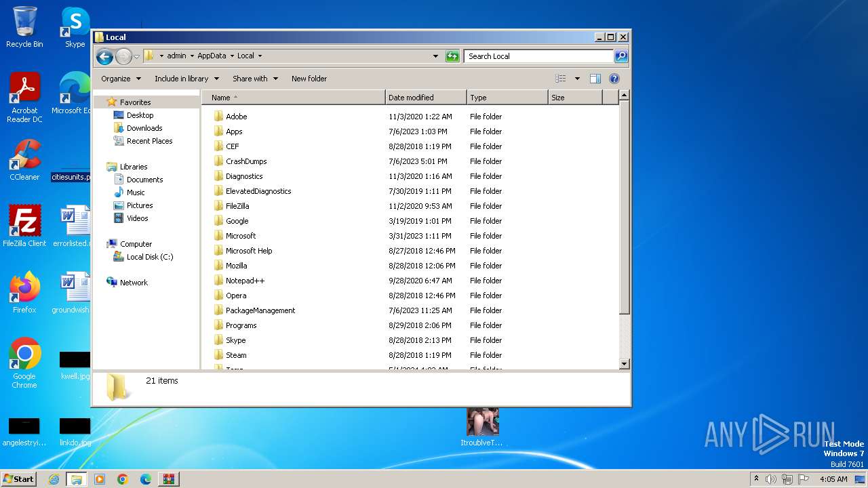Sort by the Type column header
The height and width of the screenshot is (488, 868).
point(507,98)
